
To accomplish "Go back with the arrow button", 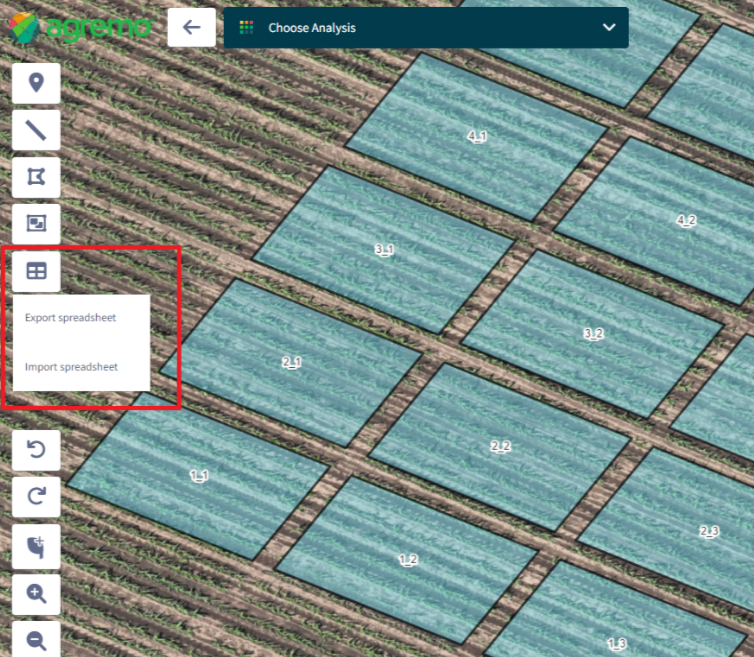I will click(x=192, y=28).
